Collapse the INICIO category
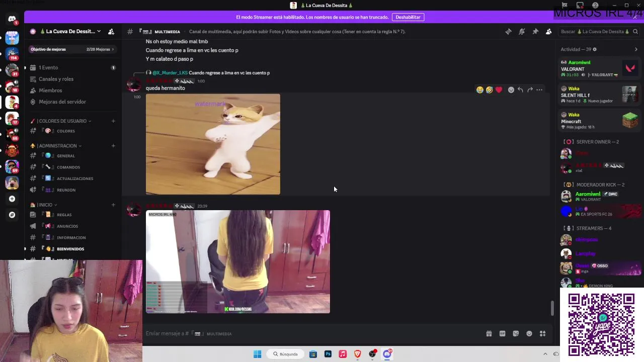Image resolution: width=644 pixels, height=362 pixels. (x=44, y=205)
